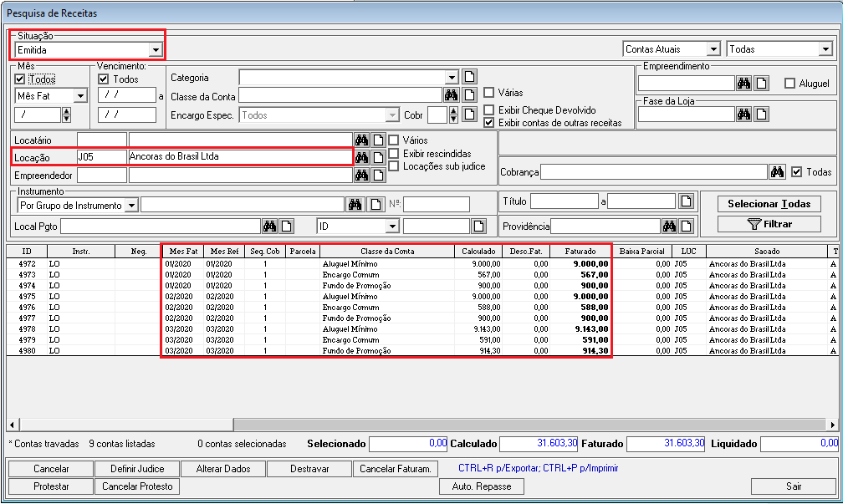Viewport: 843px width, 504px height.
Task: Clear Empreendedor with page icon
Action: click(x=379, y=176)
